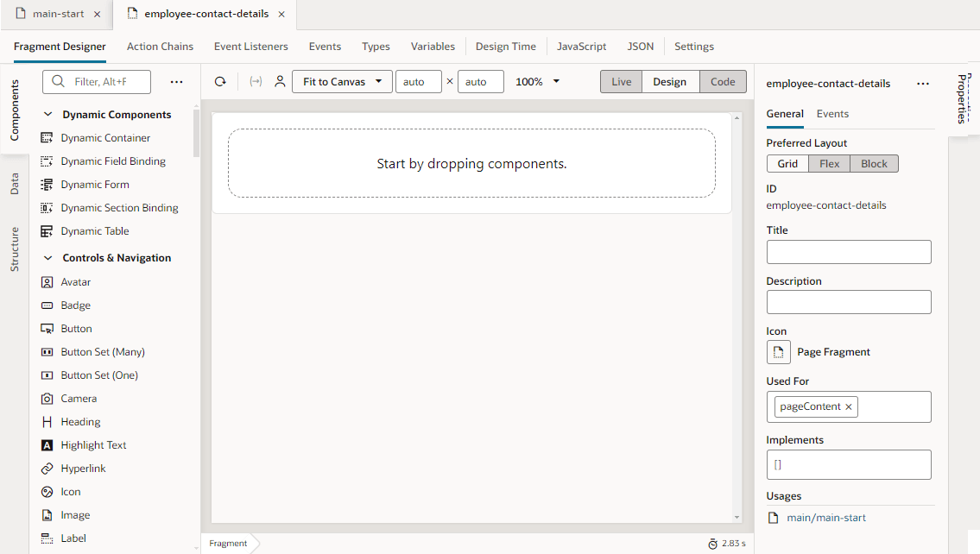Select the Dynamic Section Binding icon

[47, 208]
